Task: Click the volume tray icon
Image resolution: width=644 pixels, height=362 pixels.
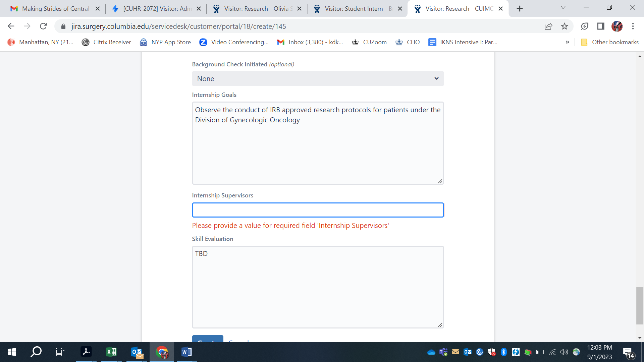Action: tap(564, 352)
